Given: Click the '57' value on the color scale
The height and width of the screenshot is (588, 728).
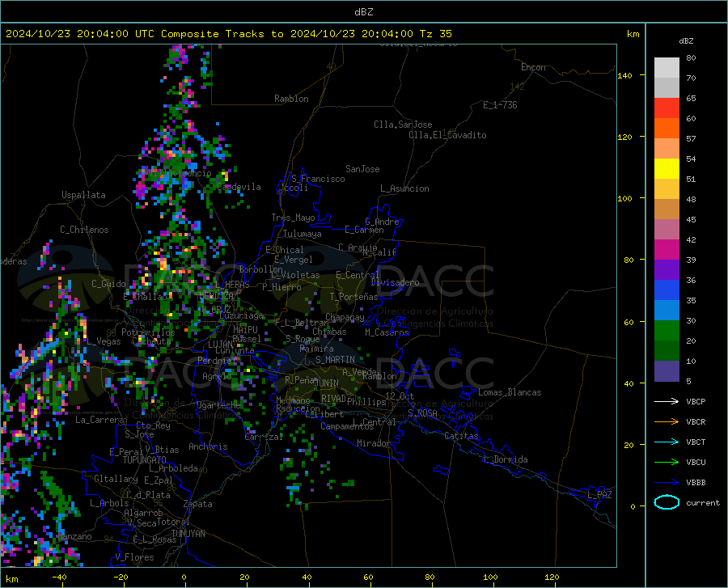Looking at the screenshot, I should click(x=691, y=139).
